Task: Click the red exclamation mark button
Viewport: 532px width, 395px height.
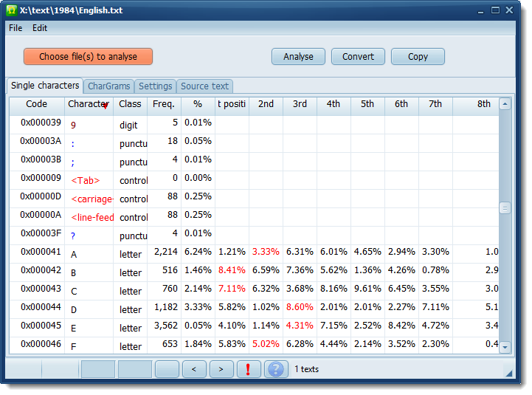Action: 249,369
